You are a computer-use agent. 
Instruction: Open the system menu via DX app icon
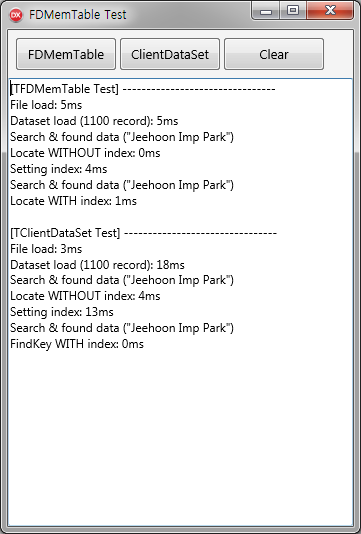pyautogui.click(x=16, y=15)
